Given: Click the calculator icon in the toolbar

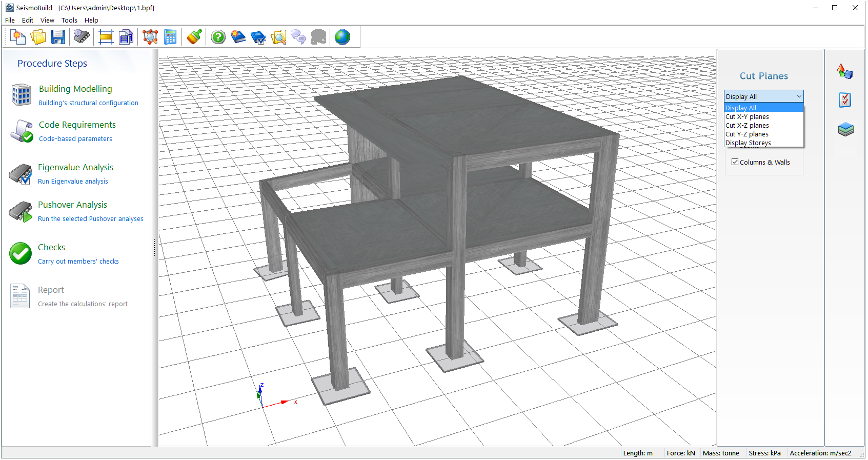Looking at the screenshot, I should point(170,37).
